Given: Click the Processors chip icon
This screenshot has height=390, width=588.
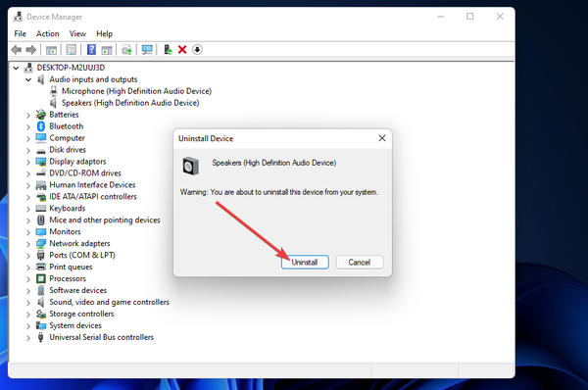Looking at the screenshot, I should coord(40,278).
